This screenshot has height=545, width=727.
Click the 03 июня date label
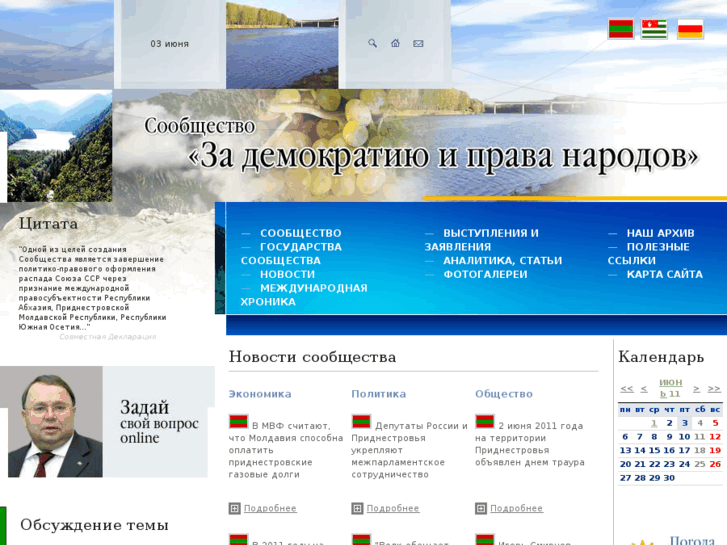tap(169, 44)
